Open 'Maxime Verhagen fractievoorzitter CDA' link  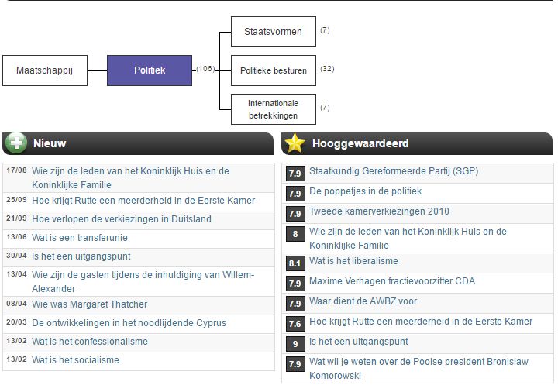(392, 281)
